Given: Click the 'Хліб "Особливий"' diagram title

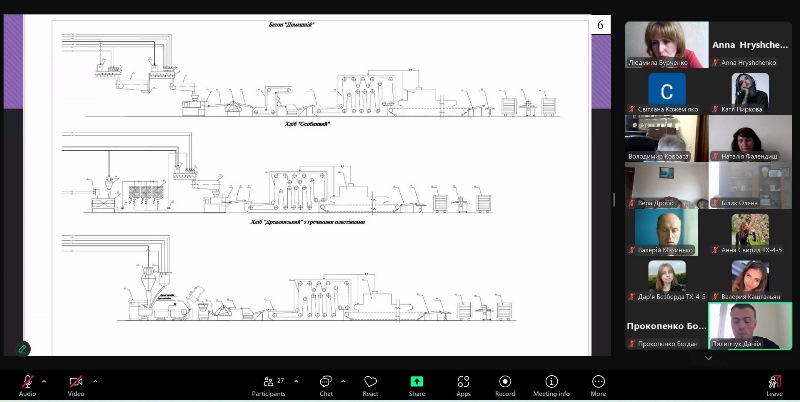Looking at the screenshot, I should click(x=307, y=124).
